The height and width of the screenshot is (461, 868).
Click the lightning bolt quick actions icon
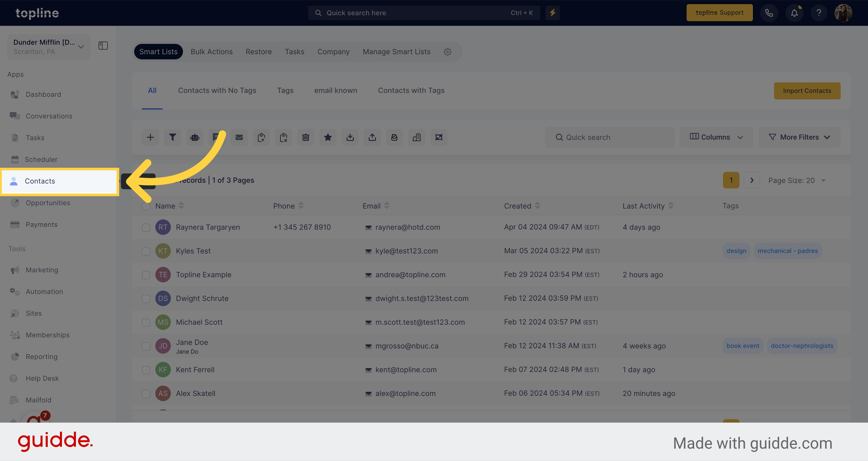click(x=553, y=13)
